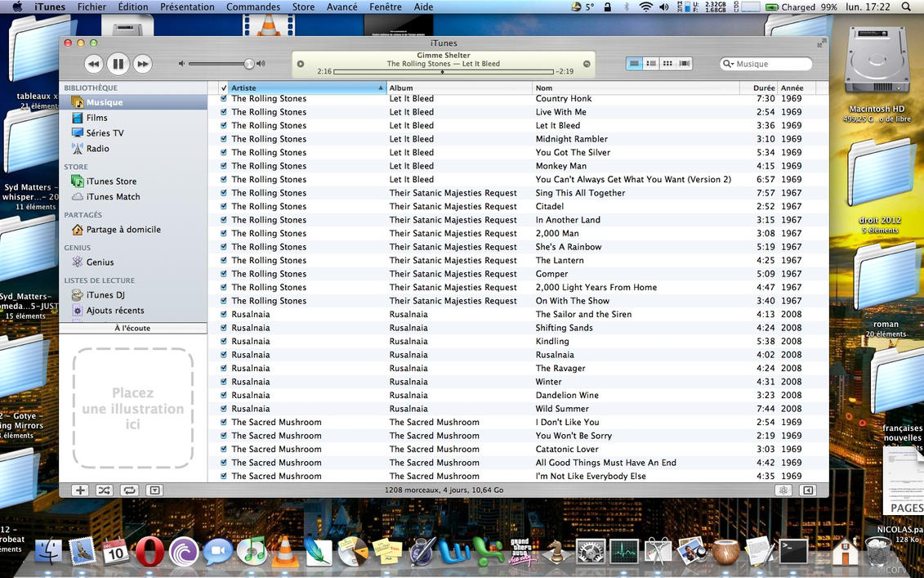
Task: Skip to the next track
Action: [143, 64]
